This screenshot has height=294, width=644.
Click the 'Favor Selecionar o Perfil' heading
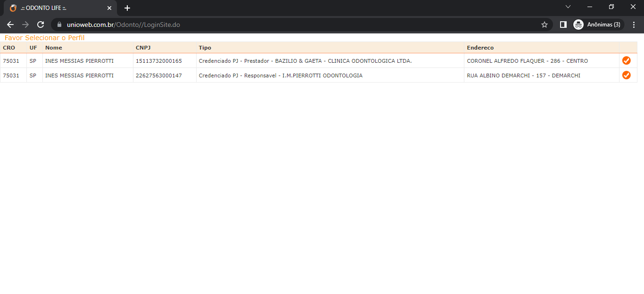tap(45, 38)
